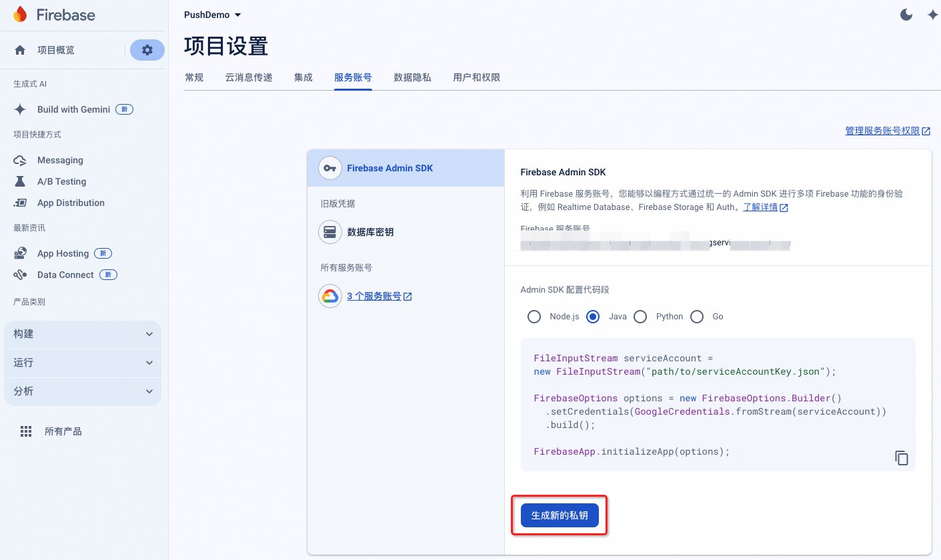941x560 pixels.
Task: Click the 所有服务账号 section label
Action: click(346, 267)
